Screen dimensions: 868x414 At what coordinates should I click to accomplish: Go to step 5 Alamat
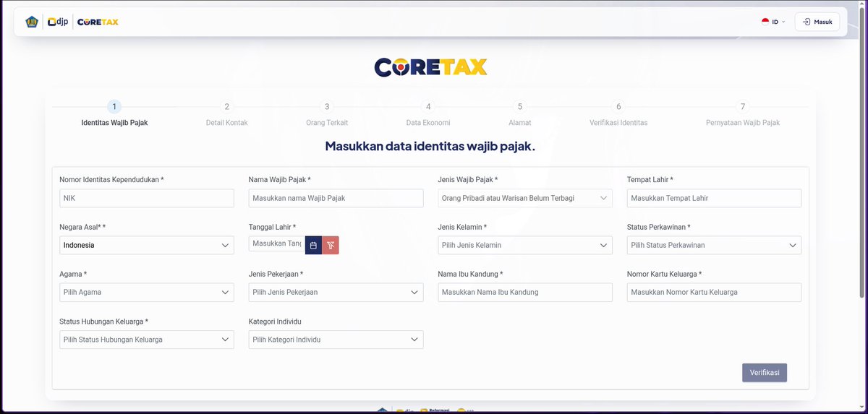(x=520, y=114)
